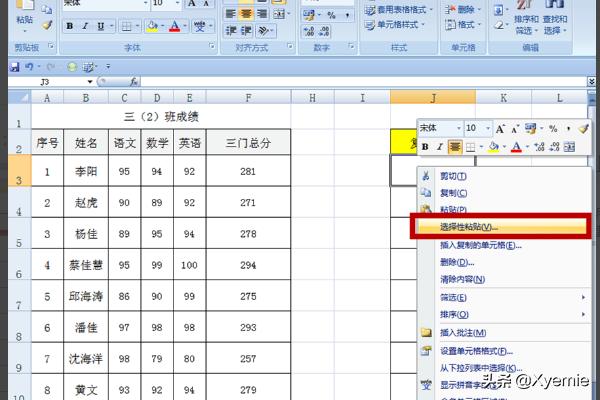This screenshot has width=600, height=400.
Task: Open mini toolbar font size 10 dropdown
Action: click(488, 128)
